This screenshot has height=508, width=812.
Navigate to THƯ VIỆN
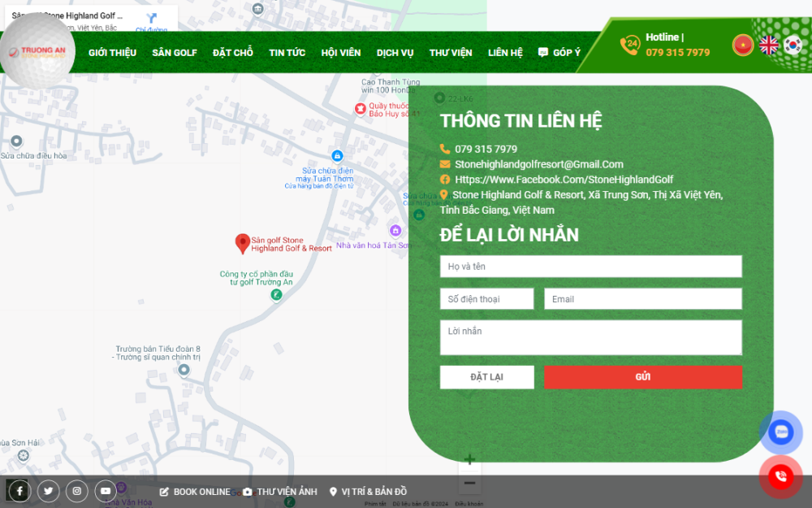click(x=451, y=52)
